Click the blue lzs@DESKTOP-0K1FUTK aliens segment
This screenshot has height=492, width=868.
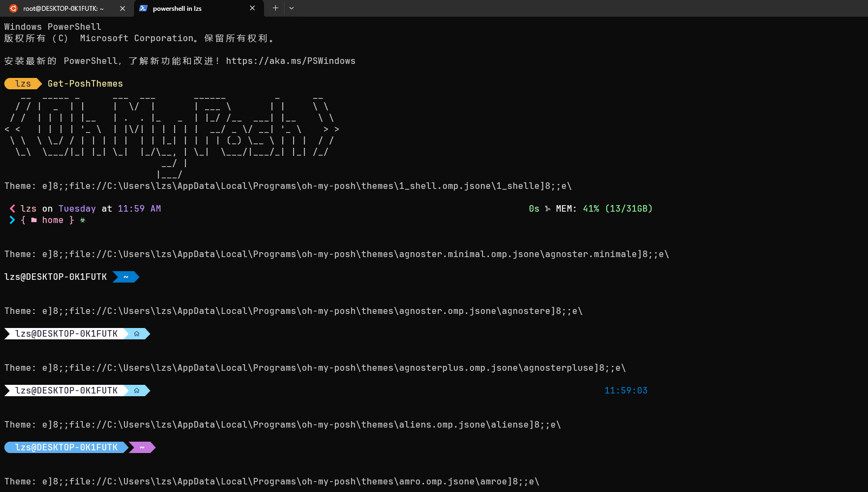(x=67, y=447)
